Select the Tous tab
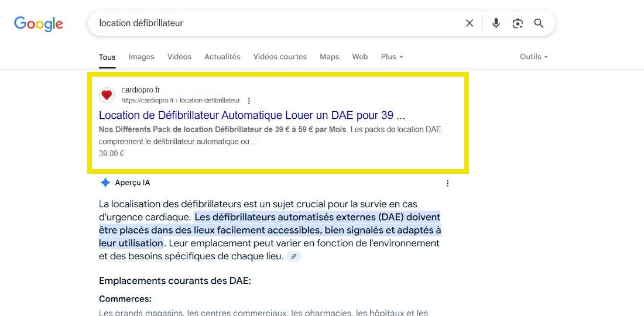 [107, 57]
